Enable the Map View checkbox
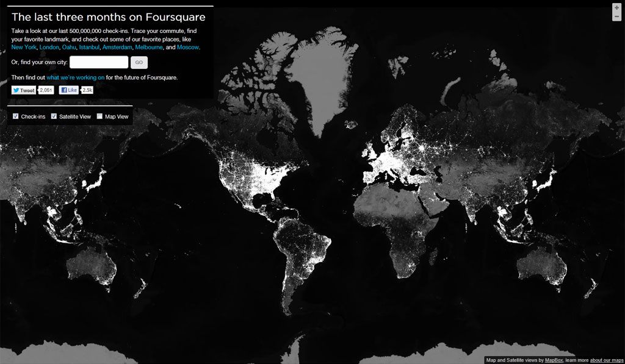 point(99,116)
